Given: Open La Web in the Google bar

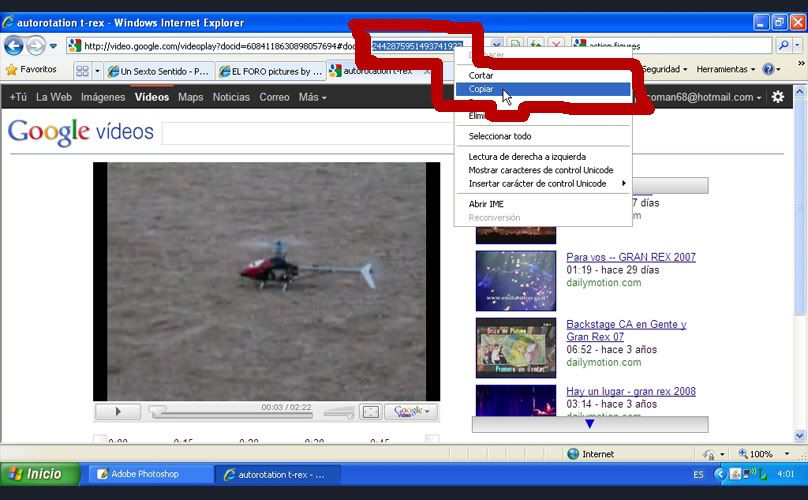Looking at the screenshot, I should pyautogui.click(x=54, y=97).
